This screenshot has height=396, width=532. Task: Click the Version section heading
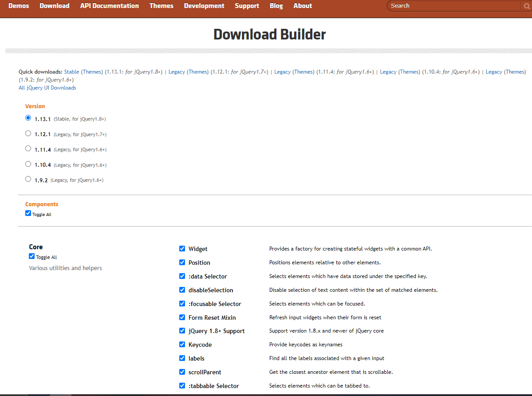click(x=35, y=106)
